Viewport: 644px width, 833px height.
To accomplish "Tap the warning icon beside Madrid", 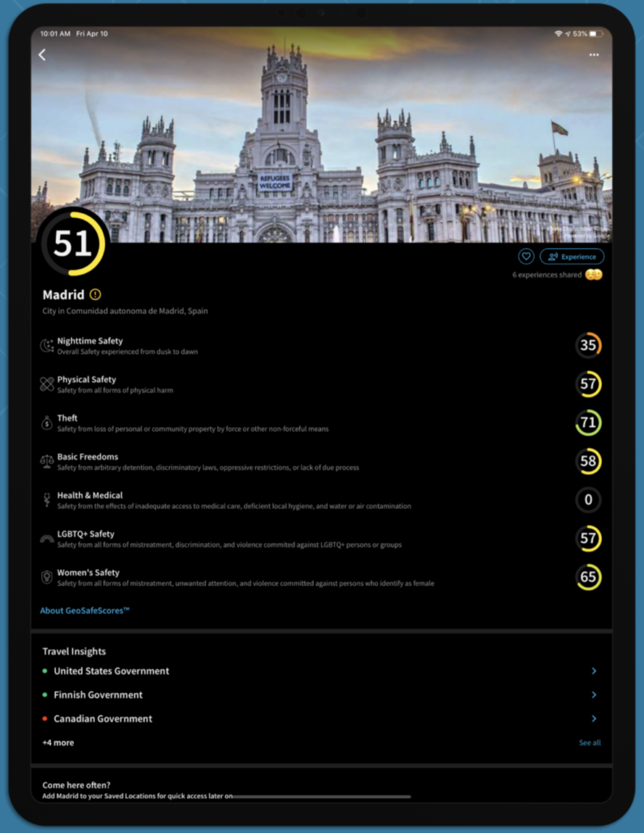I will [x=96, y=294].
